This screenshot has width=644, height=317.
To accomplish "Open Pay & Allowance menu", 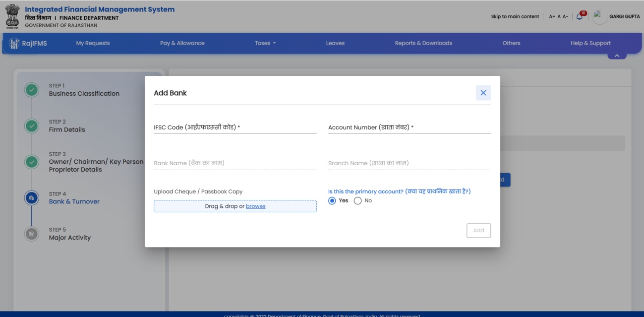I will 182,43.
